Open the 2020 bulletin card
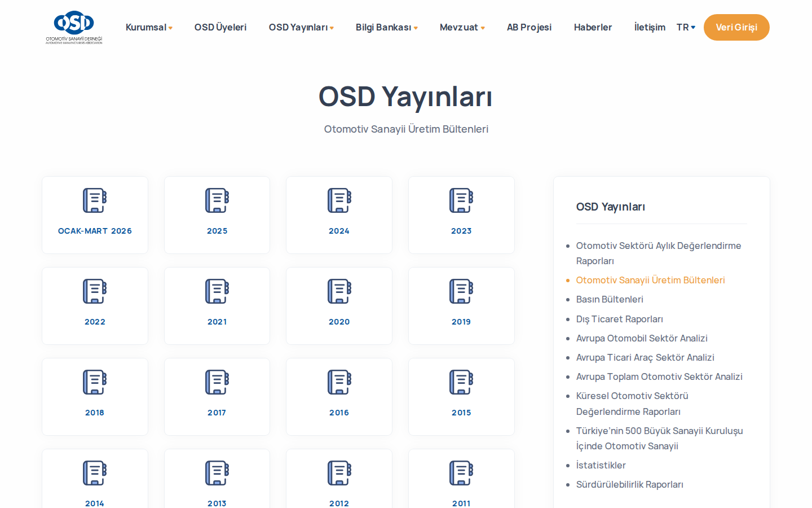Image resolution: width=812 pixels, height=508 pixels. [339, 306]
